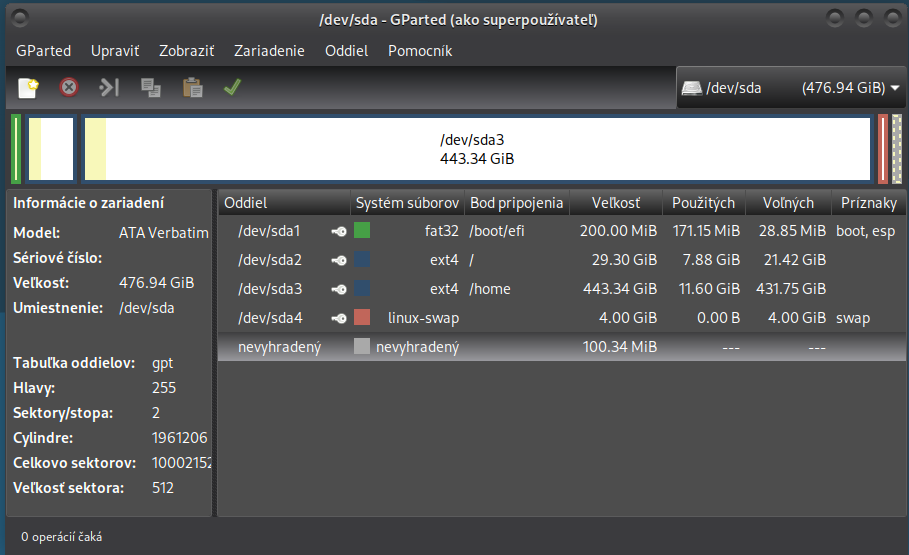
Task: Open the /dev/sda device selector dropdown
Action: [x=791, y=88]
